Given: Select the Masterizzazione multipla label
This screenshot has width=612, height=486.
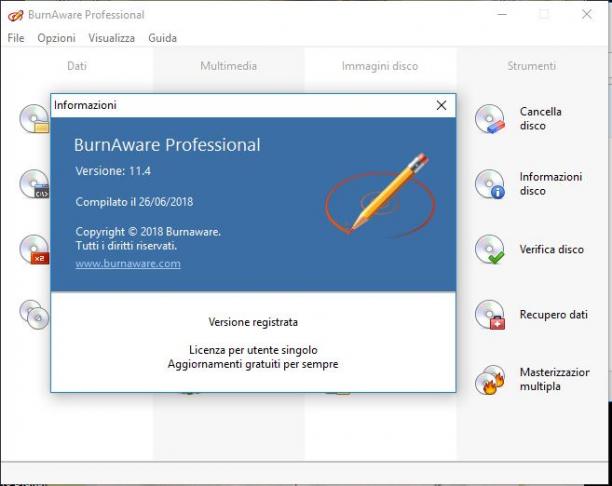Looking at the screenshot, I should click(x=554, y=379).
